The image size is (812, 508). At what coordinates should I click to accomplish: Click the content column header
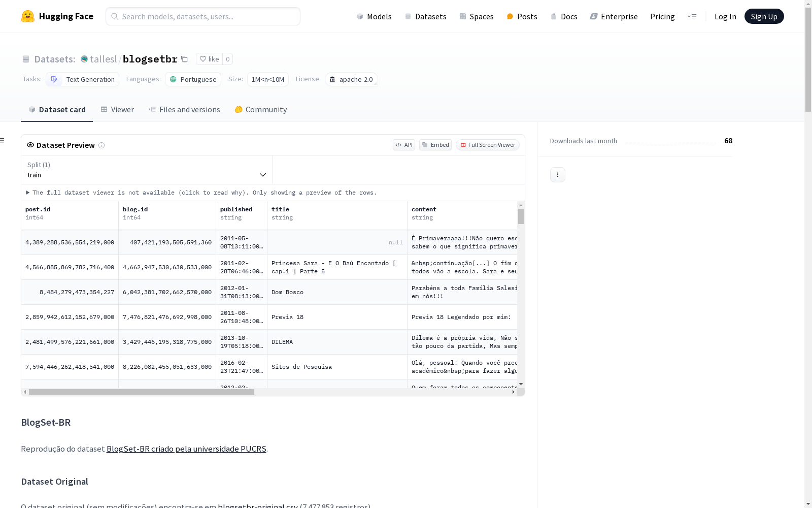click(x=462, y=215)
